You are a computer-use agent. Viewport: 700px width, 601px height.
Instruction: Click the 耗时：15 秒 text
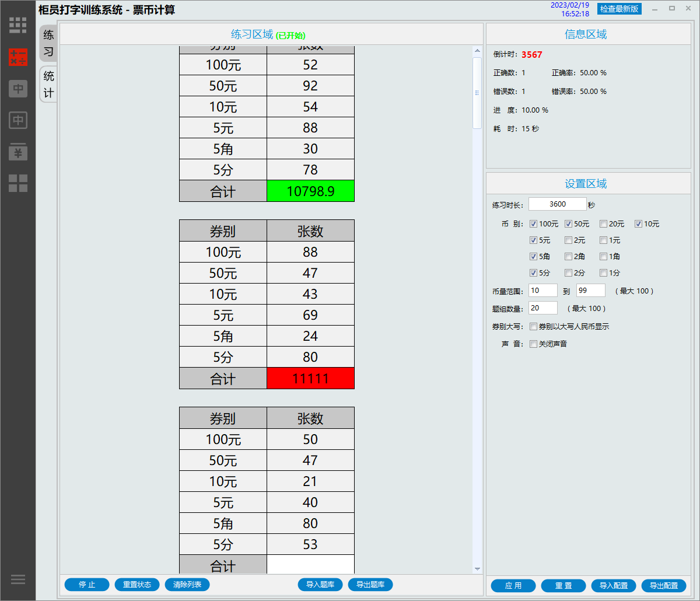516,129
